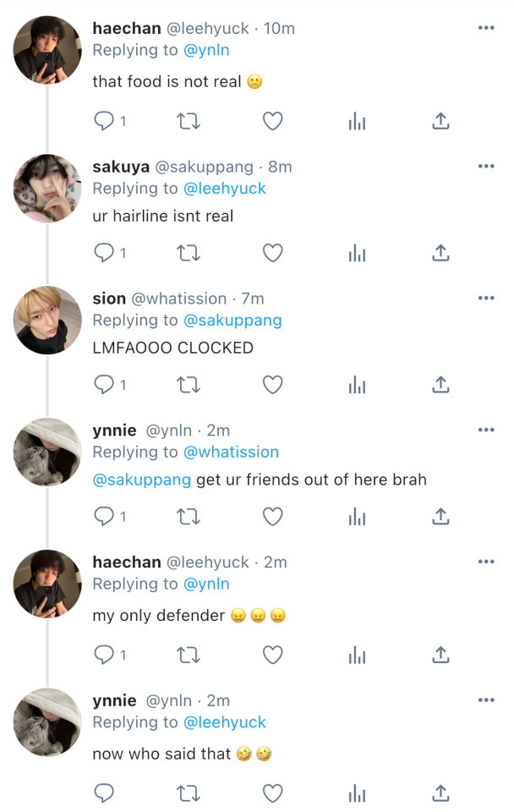Open more options on haechan's first tweet
This screenshot has height=812, width=514.
[486, 28]
